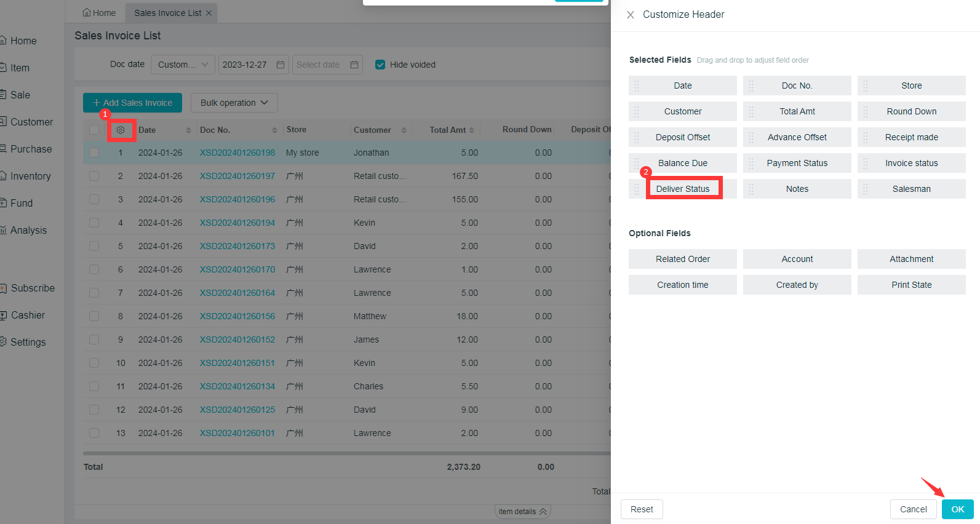Screen dimensions: 980x524
Task: Select the Deliver Status field
Action: 683,189
